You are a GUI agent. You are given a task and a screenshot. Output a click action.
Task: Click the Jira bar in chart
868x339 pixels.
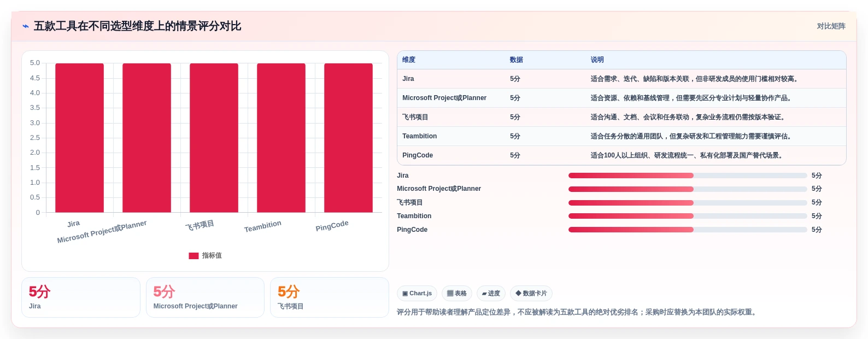pyautogui.click(x=79, y=138)
